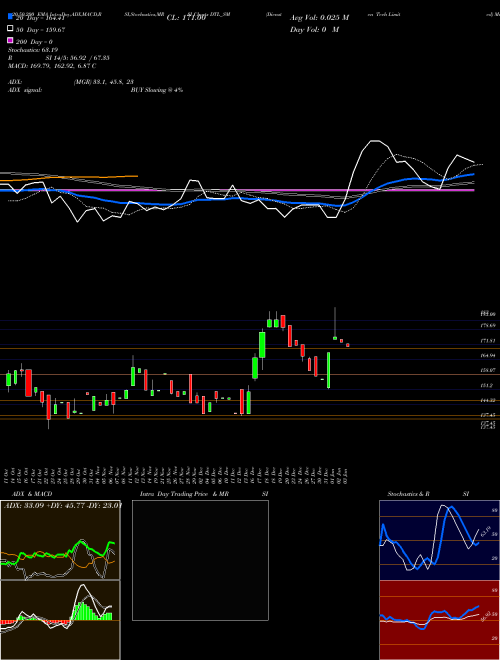Click the Stochastics & RSI panel title
500x660 pixels.
(x=428, y=494)
